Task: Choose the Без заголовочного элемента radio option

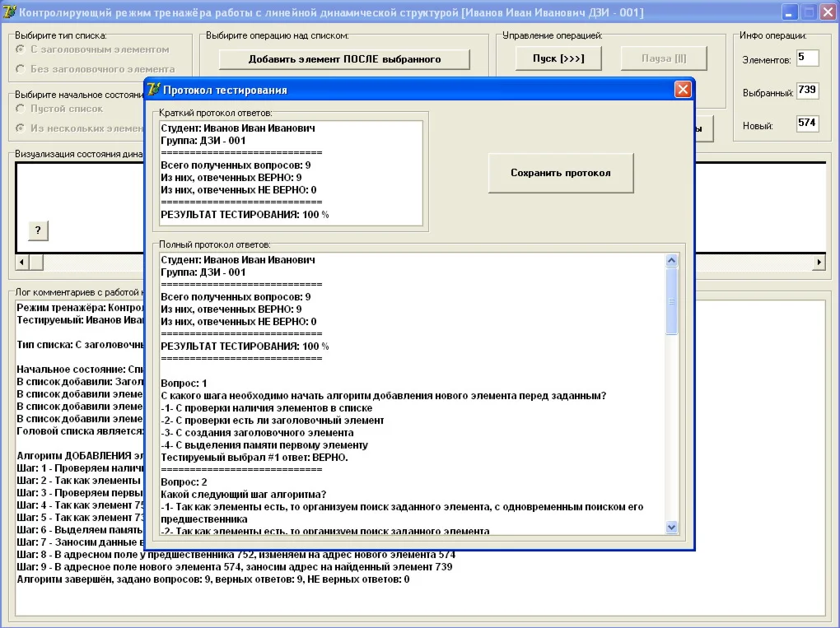Action: [x=21, y=69]
